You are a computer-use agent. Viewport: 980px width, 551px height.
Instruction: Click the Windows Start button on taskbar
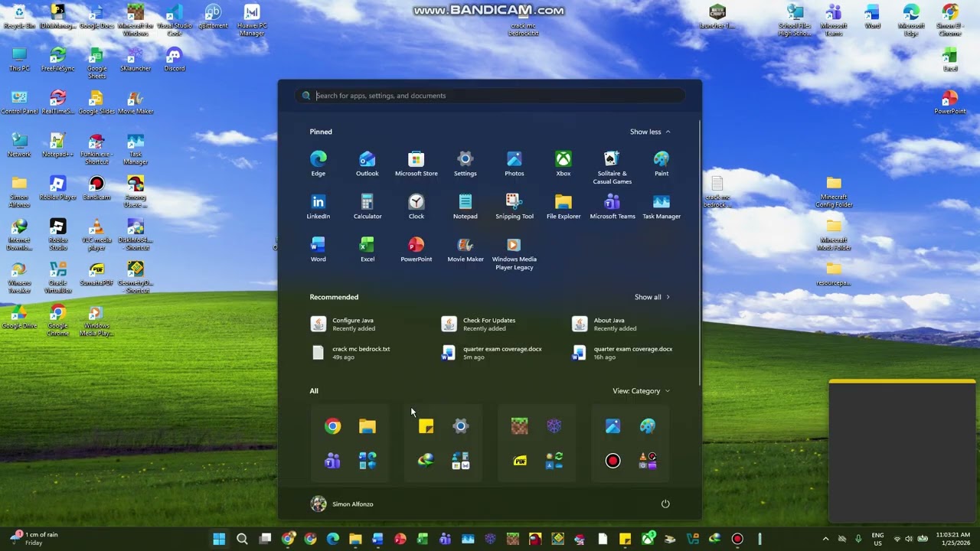219,539
